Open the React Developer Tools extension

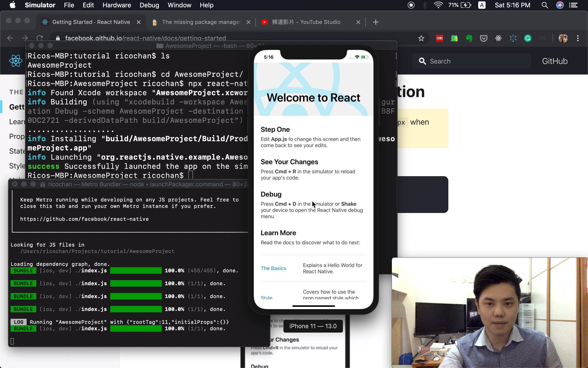point(498,38)
